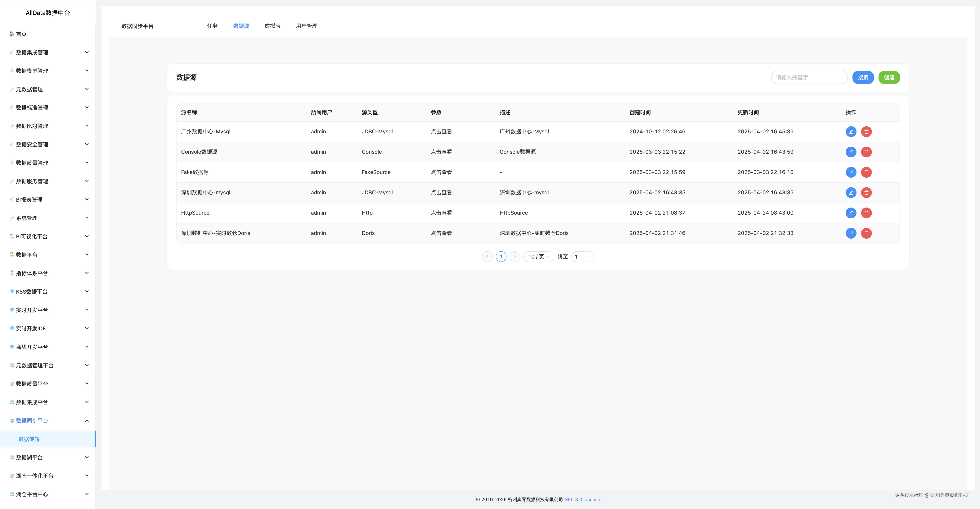Click the green 创建 button
Viewport: 980px width, 509px height.
point(889,78)
